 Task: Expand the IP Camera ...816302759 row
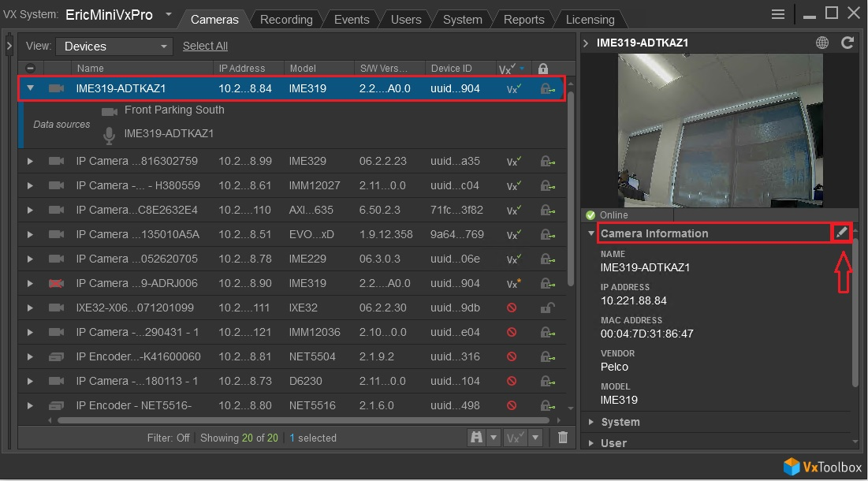tap(30, 161)
